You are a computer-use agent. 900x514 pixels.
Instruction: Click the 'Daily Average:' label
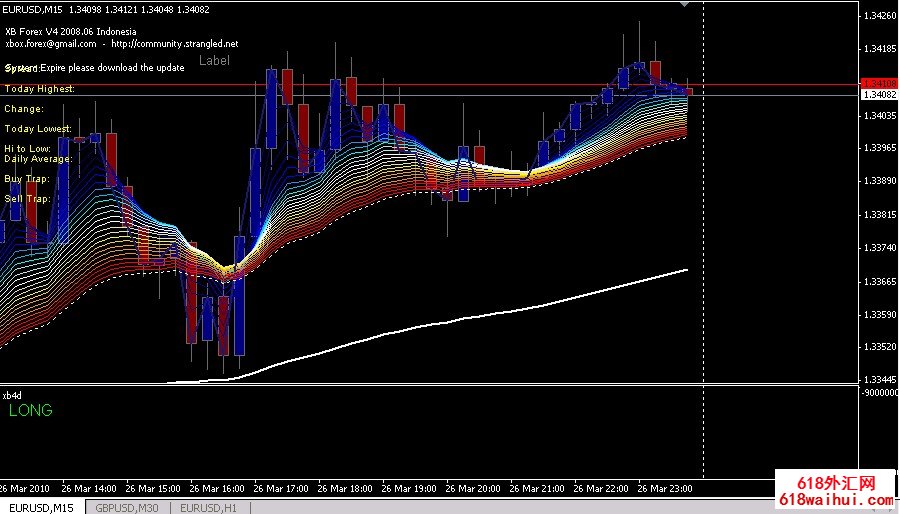tap(38, 159)
